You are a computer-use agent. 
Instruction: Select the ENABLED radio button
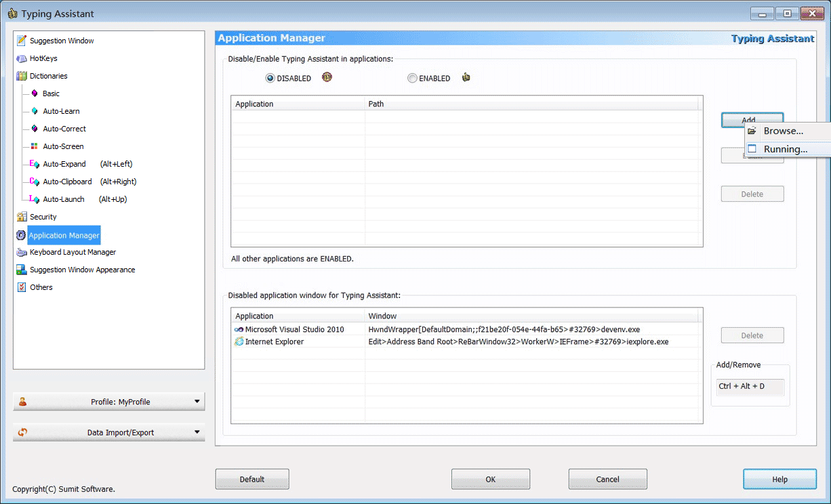coord(412,78)
